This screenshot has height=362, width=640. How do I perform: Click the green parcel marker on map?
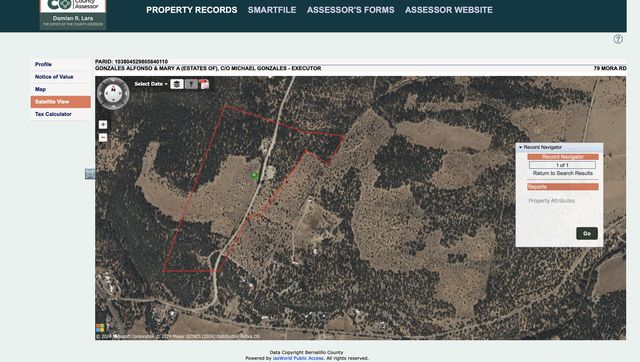(x=254, y=175)
